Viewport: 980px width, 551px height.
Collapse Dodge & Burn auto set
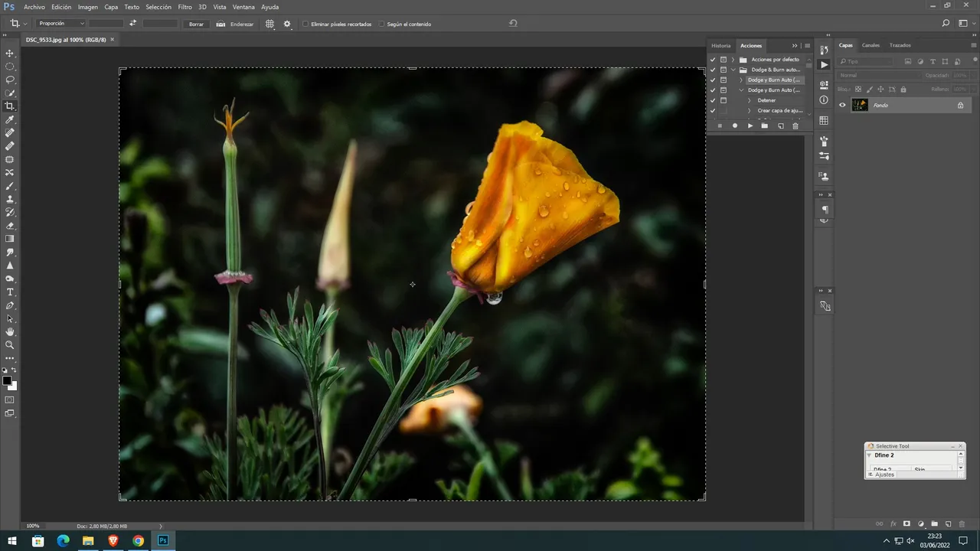pyautogui.click(x=733, y=70)
